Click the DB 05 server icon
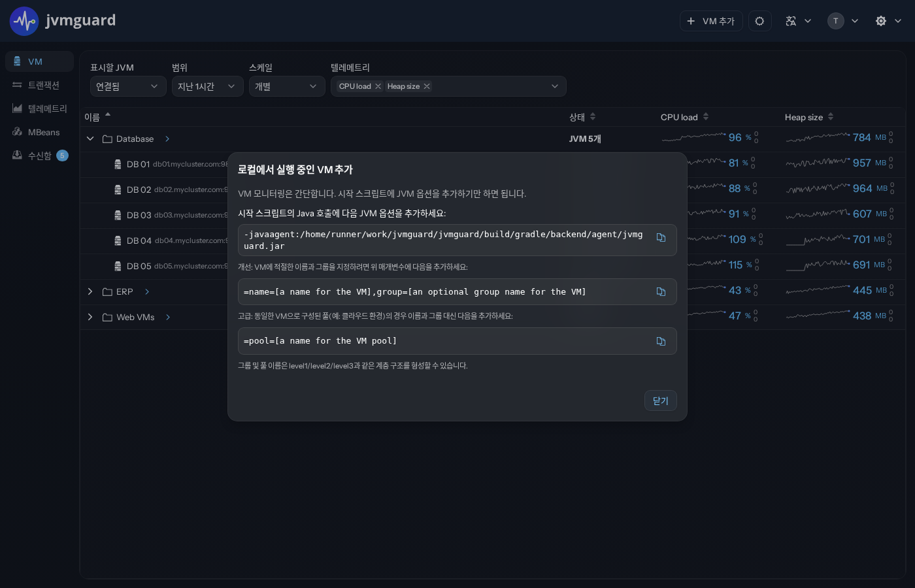The height and width of the screenshot is (588, 915). point(118,267)
